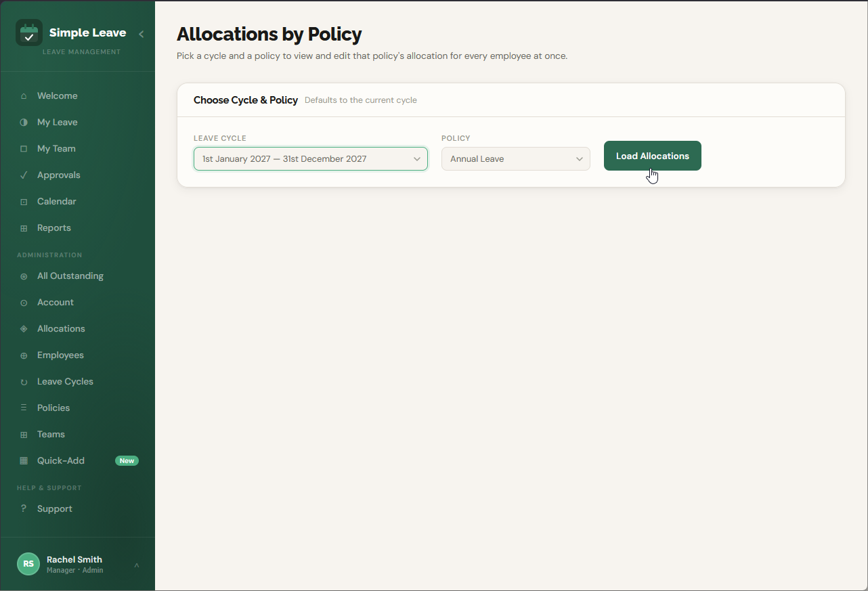Expand the Rachel Smith user menu caret
The height and width of the screenshot is (591, 868).
(137, 565)
